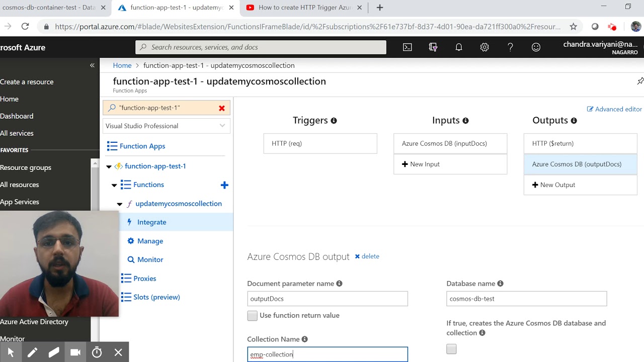This screenshot has height=362, width=644.
Task: Toggle create database and collection checkbox
Action: (x=451, y=349)
